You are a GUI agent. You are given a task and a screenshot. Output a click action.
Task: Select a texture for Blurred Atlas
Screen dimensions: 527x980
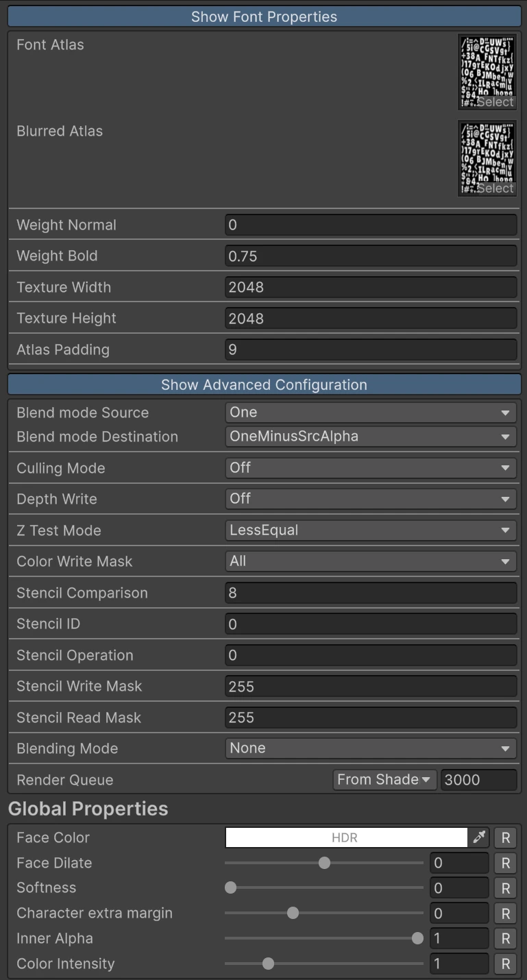tap(495, 188)
